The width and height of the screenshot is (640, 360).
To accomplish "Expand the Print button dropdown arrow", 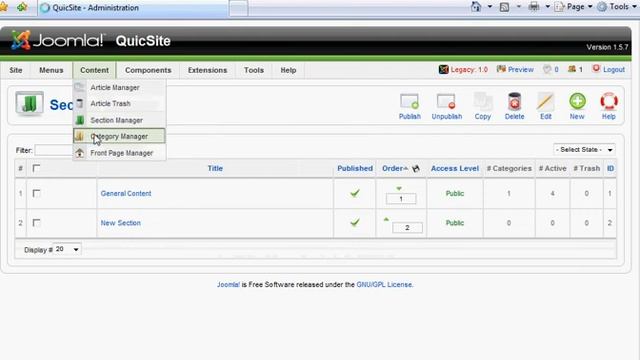I will pyautogui.click(x=548, y=7).
